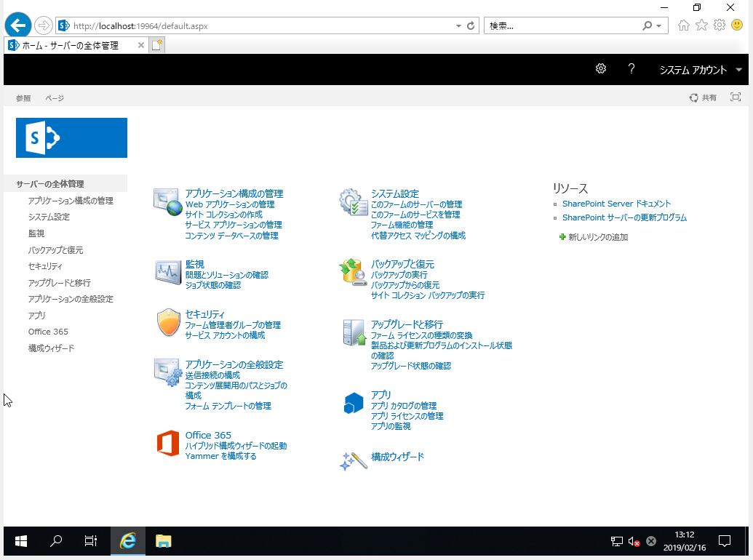This screenshot has height=560, width=753.
Task: Select Office 365 in left navigation
Action: (x=48, y=332)
